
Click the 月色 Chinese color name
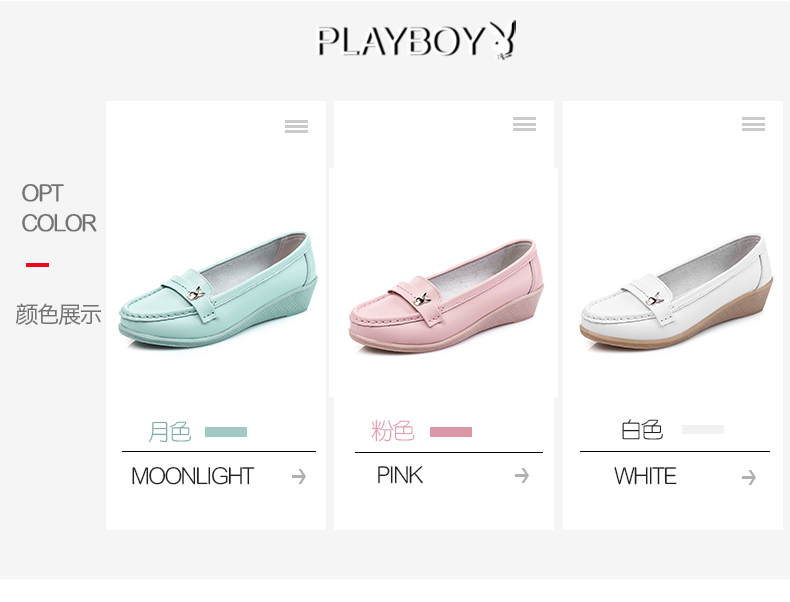point(170,432)
